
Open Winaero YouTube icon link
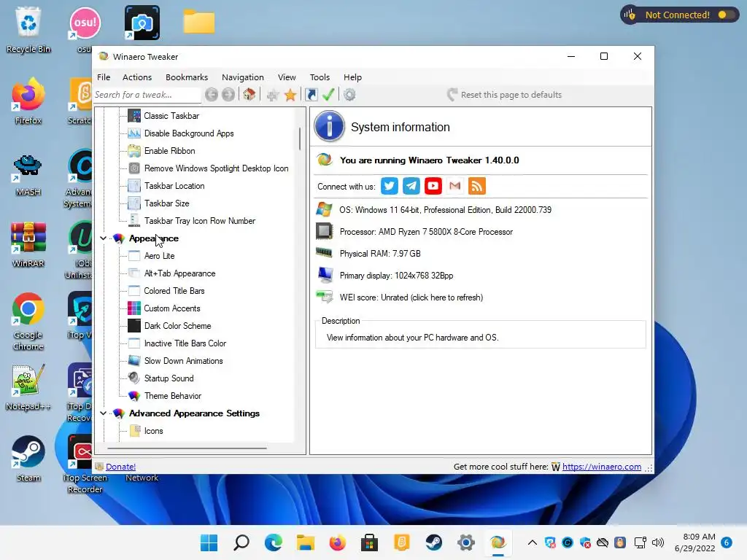[433, 186]
